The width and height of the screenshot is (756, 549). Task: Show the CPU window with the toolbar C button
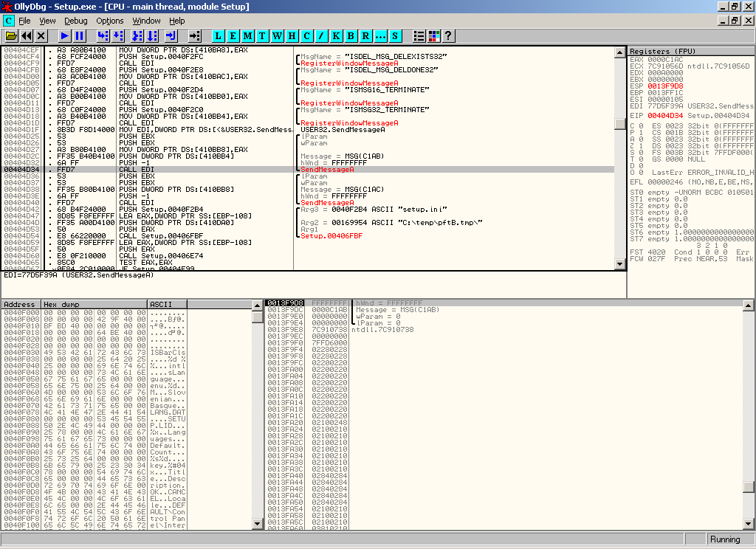(x=306, y=36)
